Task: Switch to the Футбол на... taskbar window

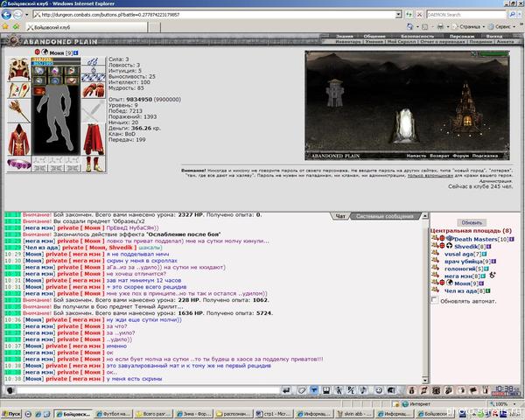Action: [x=114, y=414]
